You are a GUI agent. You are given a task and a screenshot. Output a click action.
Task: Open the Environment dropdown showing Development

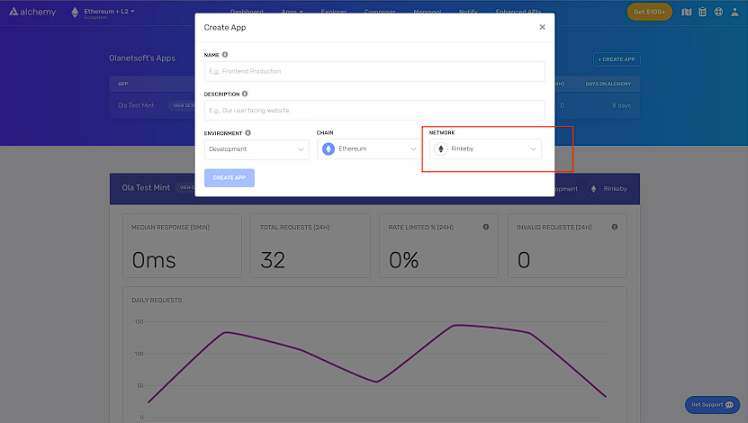coord(257,149)
